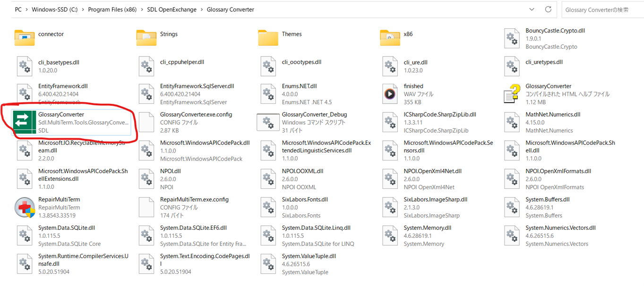Select the x86 folder icon
This screenshot has width=644, height=286.
tap(390, 38)
